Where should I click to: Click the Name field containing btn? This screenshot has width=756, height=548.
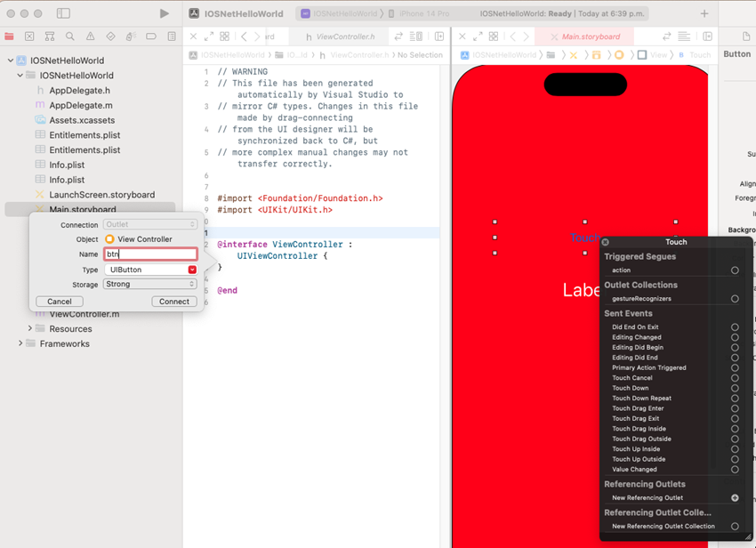[x=151, y=254]
